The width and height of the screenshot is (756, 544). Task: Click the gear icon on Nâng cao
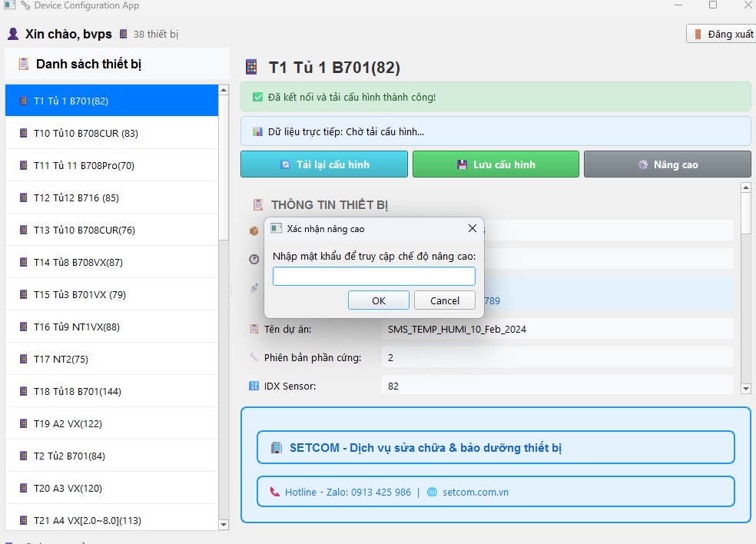pos(643,164)
